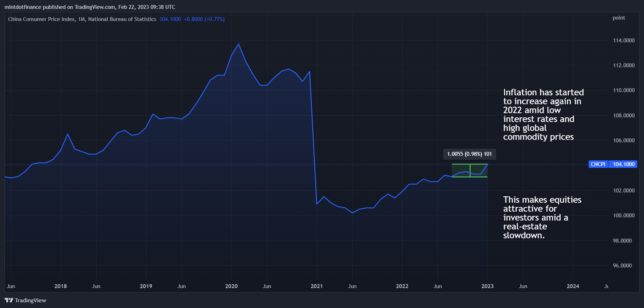Viewport: 644px width, 308px height.
Task: Click the 96.0000 price axis label
Action: [622, 266]
